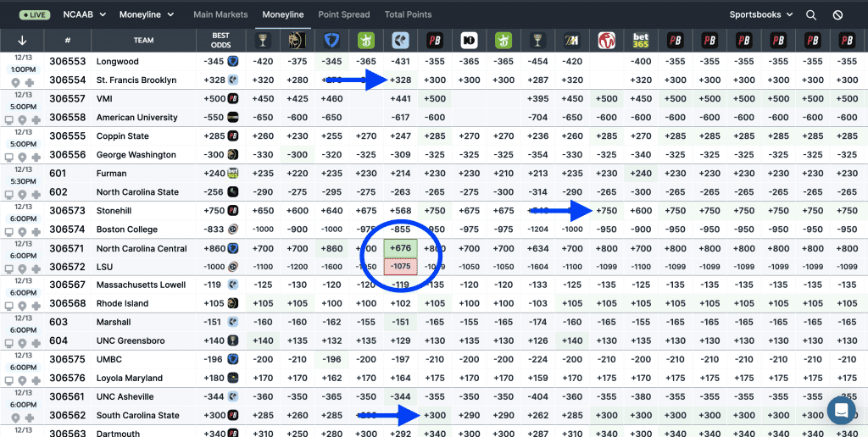
Task: Click the South Carolina State team name
Action: tap(138, 416)
